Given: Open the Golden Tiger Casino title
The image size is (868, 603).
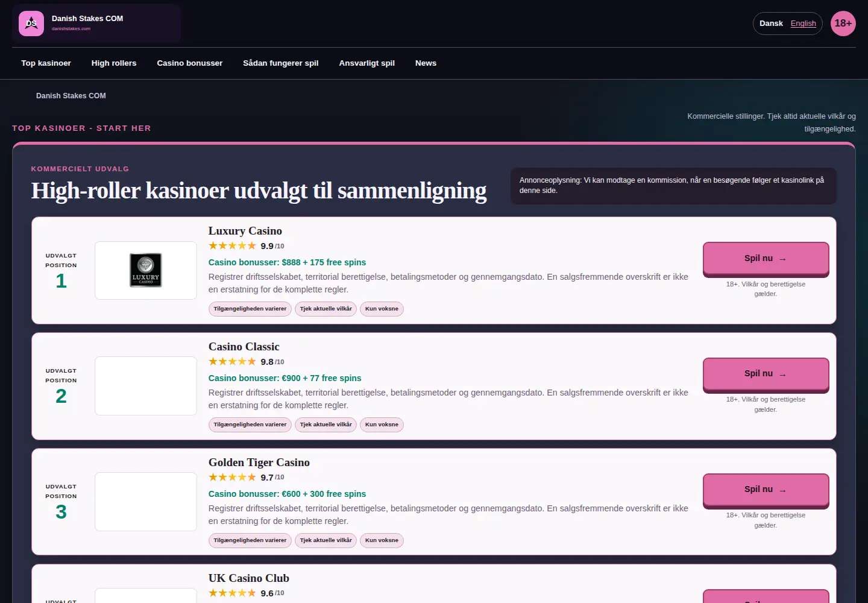Looking at the screenshot, I should (x=259, y=463).
